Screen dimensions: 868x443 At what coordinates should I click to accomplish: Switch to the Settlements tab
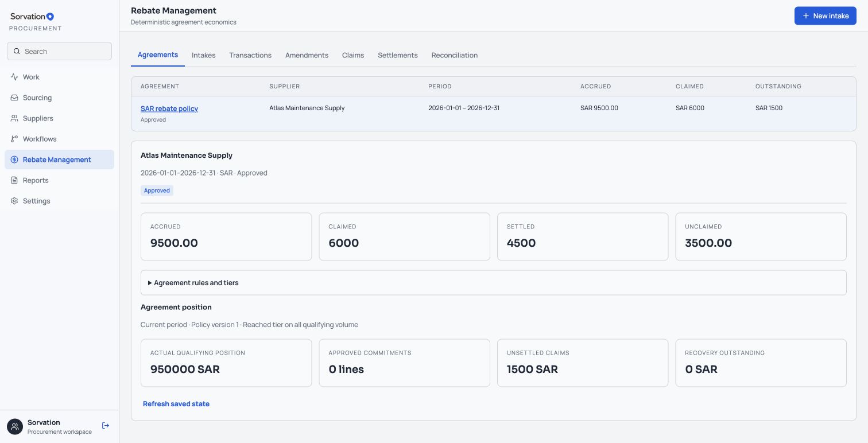coord(398,55)
